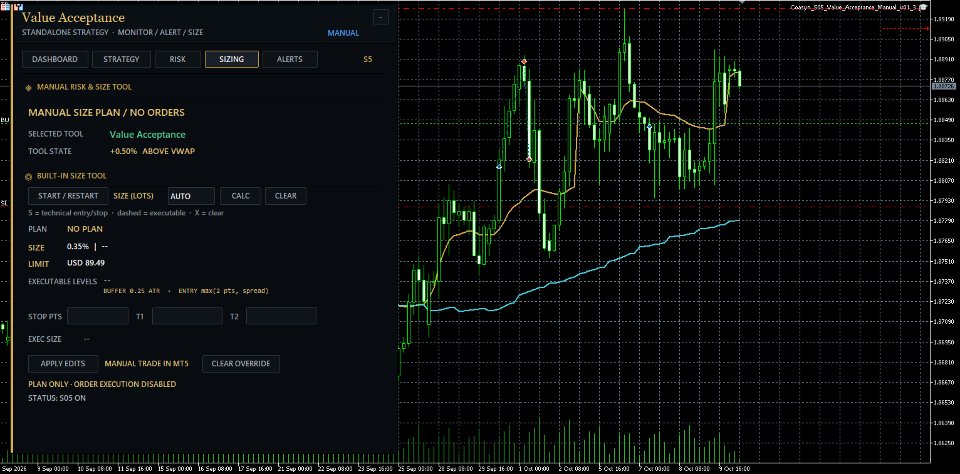The height and width of the screenshot is (474, 960).
Task: Click the 'NO PLAN' value
Action: point(84,229)
